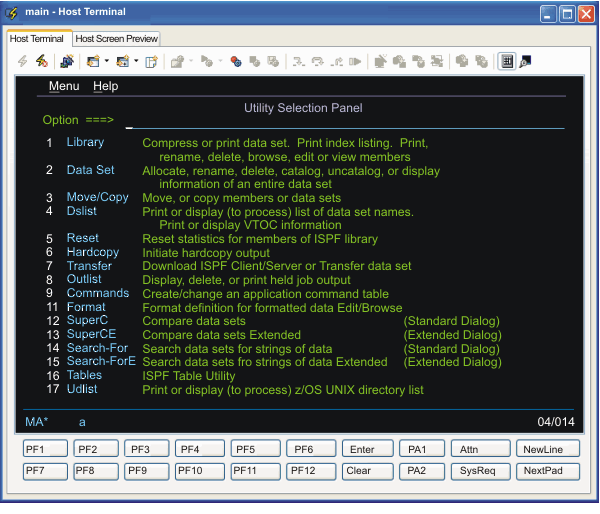Click the lightning bolt connect icon

coord(23,61)
